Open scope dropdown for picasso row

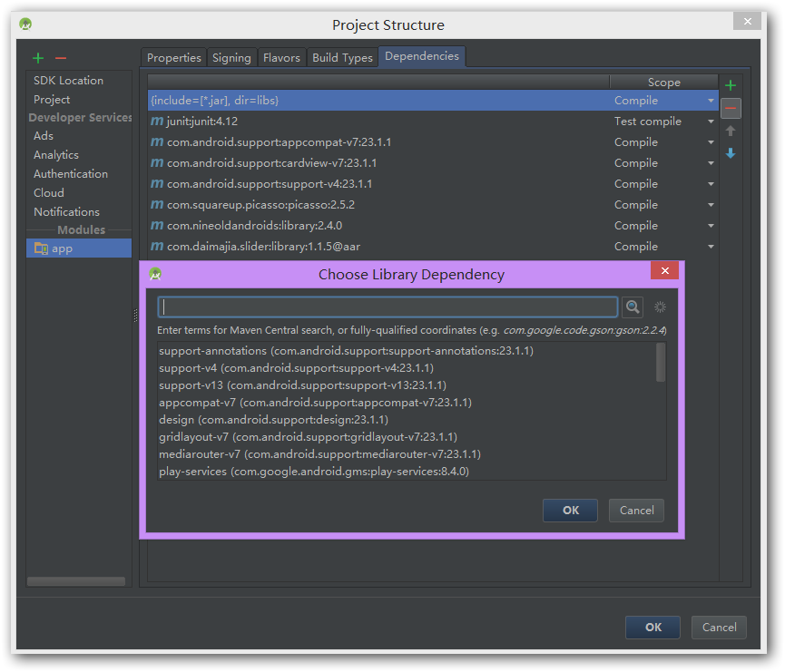(x=711, y=205)
